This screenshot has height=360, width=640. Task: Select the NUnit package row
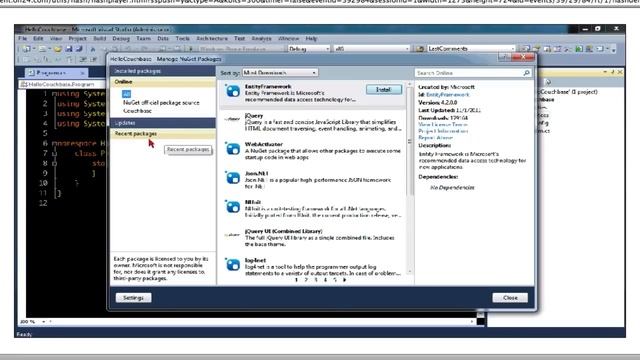pyautogui.click(x=312, y=209)
